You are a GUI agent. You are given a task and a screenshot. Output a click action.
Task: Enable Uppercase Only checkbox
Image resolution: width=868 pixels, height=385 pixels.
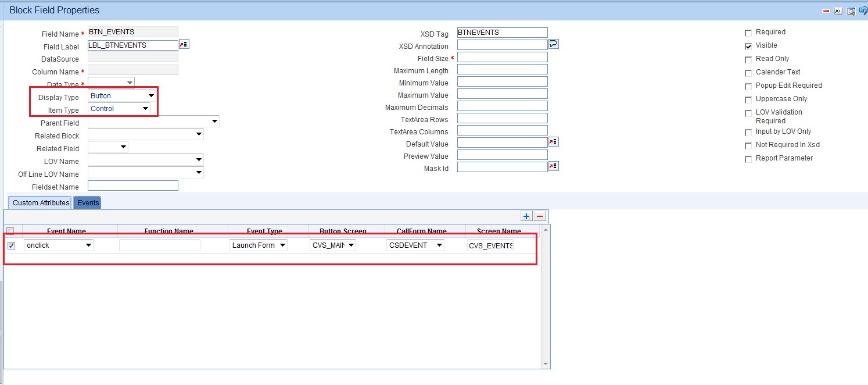[x=748, y=99]
